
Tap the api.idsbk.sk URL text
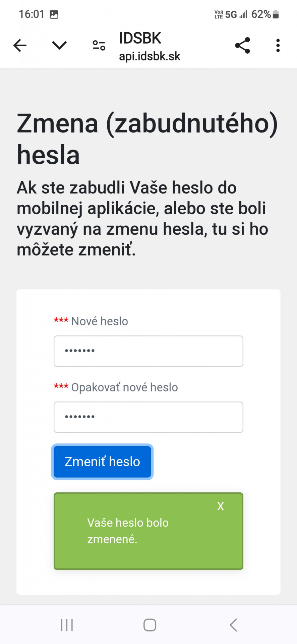click(x=150, y=56)
